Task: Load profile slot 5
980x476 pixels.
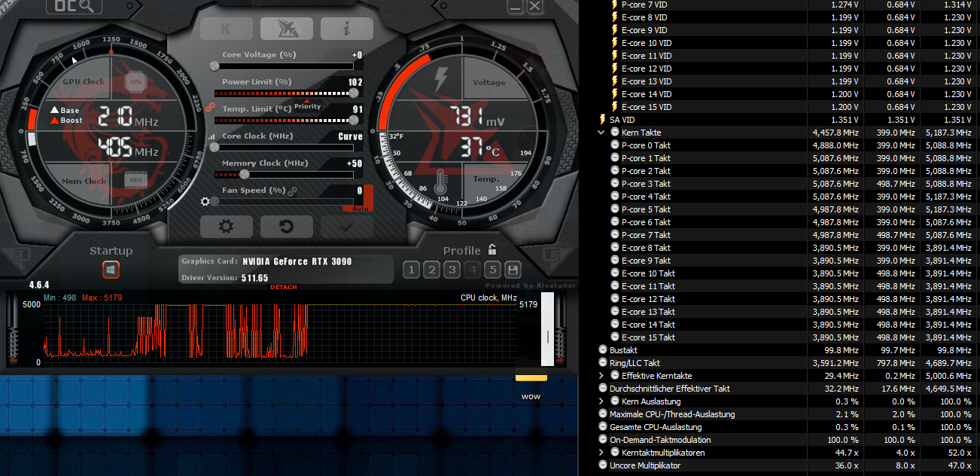Action: [493, 270]
